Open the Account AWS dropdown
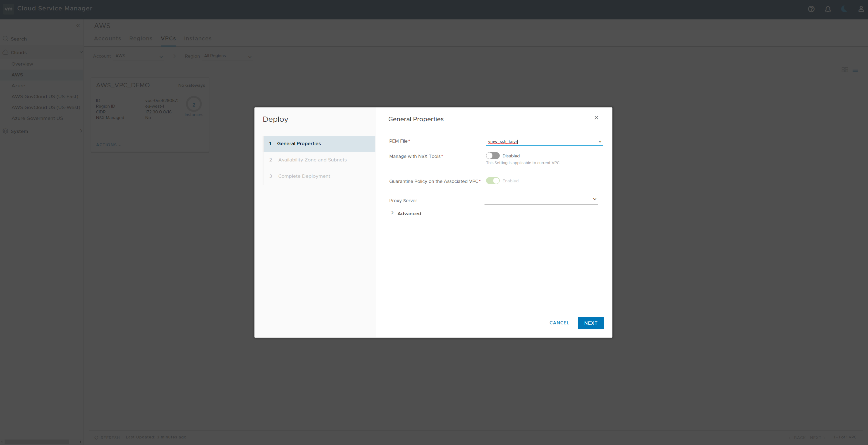Viewport: 868px width, 445px height. (x=139, y=56)
